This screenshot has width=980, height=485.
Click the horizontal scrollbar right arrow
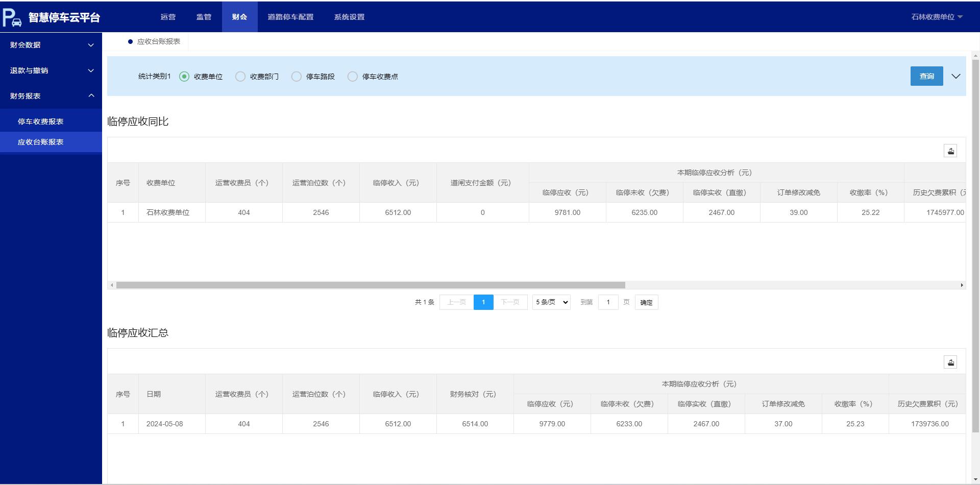pos(962,285)
